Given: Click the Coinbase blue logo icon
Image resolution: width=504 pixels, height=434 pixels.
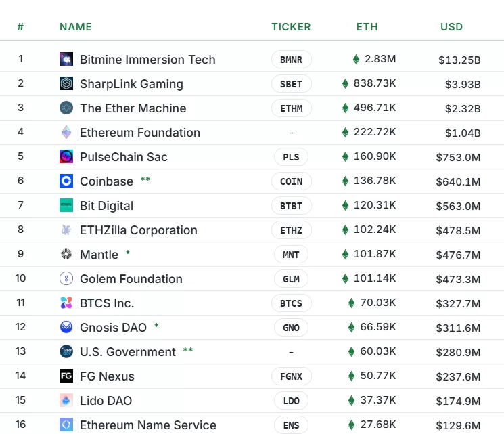Looking at the screenshot, I should [x=66, y=181].
